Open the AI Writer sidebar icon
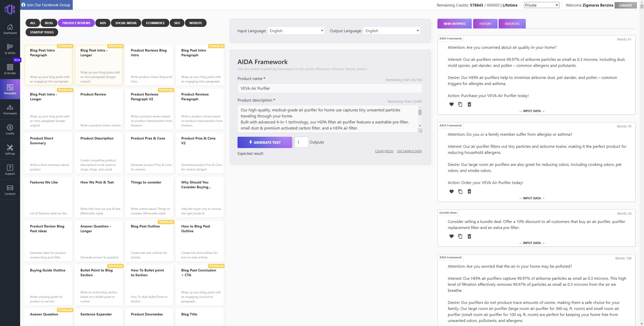This screenshot has width=644, height=326. 10,49
